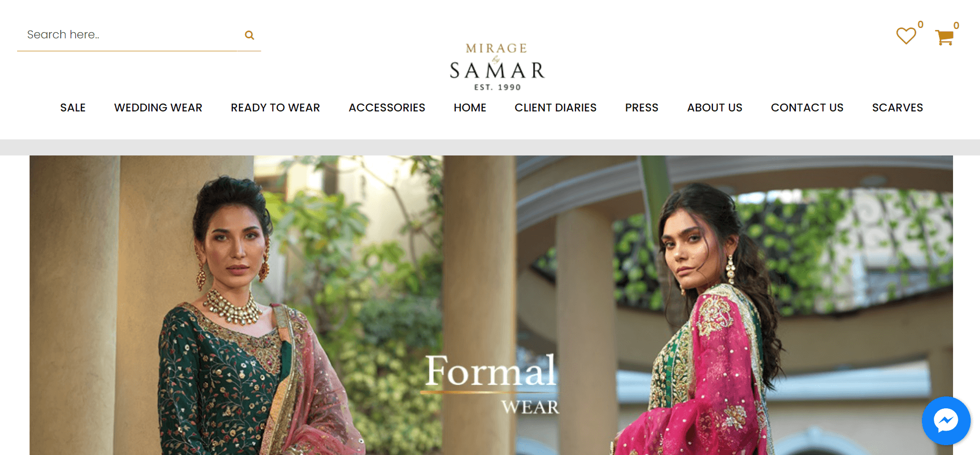Open the CONTACT US page
Viewport: 980px width, 455px height.
pos(807,108)
